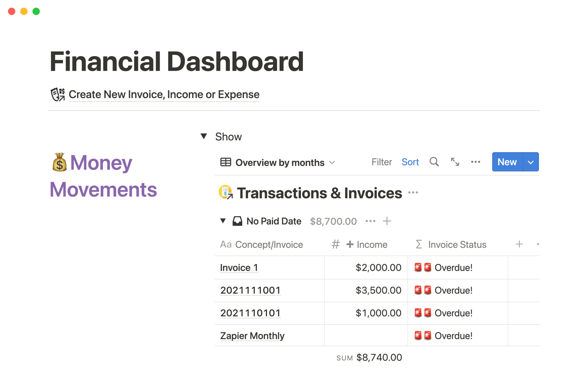Open Create New Invoice, Income or Expense link

[x=164, y=94]
